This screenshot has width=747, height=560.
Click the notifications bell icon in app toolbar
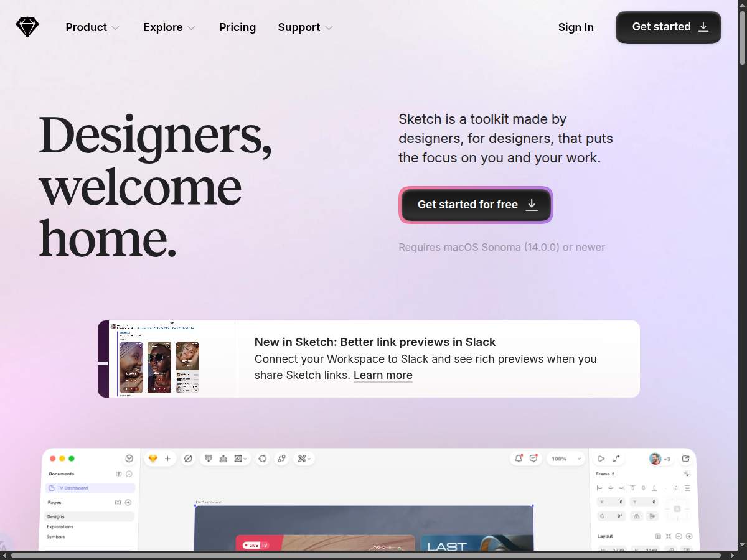click(x=518, y=459)
